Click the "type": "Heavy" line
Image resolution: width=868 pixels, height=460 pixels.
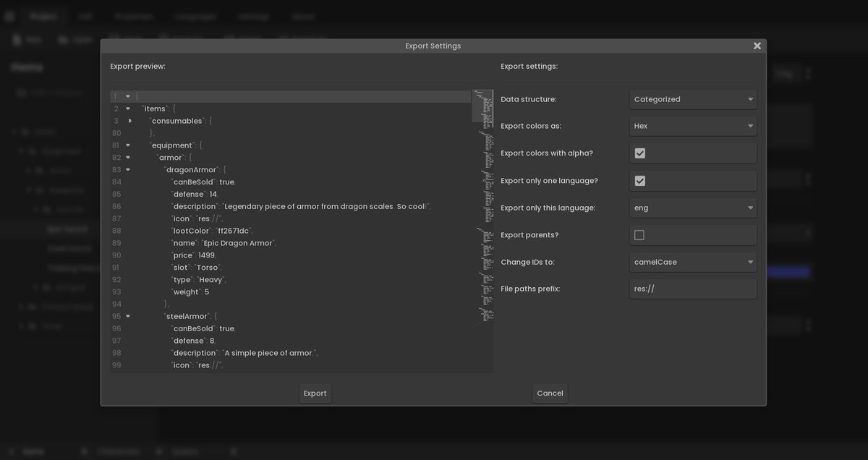(x=200, y=280)
